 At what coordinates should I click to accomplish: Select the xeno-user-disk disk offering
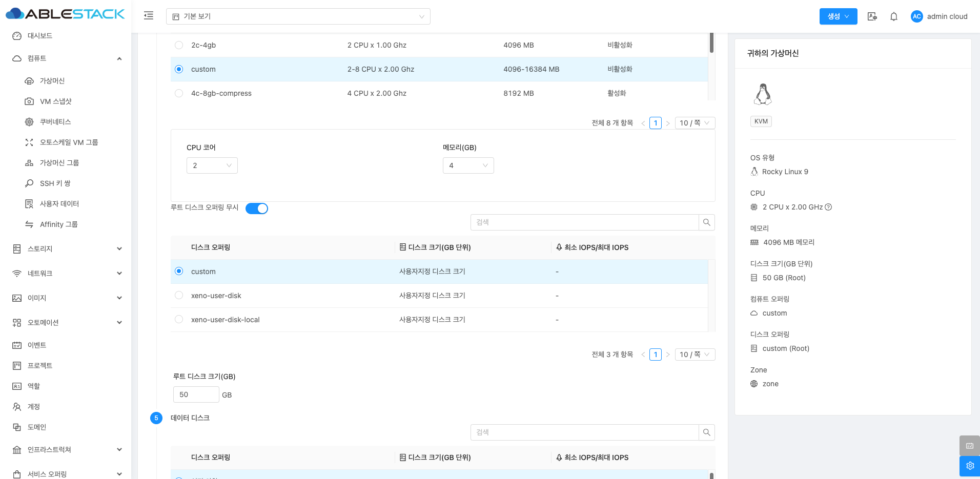pyautogui.click(x=179, y=296)
